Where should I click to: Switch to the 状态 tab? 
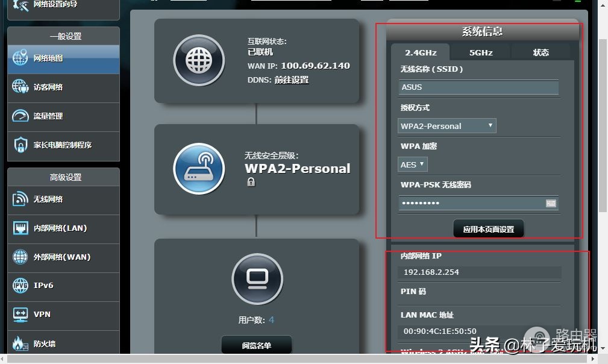tap(541, 52)
